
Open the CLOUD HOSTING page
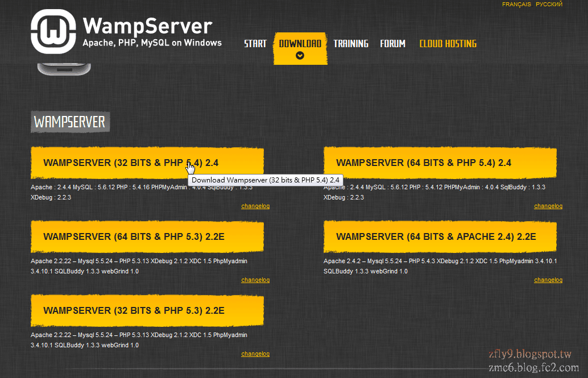click(x=448, y=44)
